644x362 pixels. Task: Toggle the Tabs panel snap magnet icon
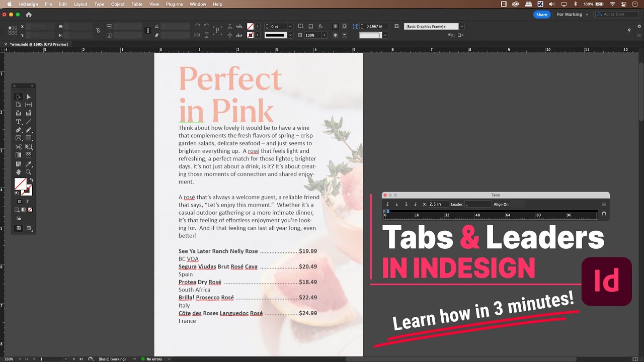pos(604,214)
